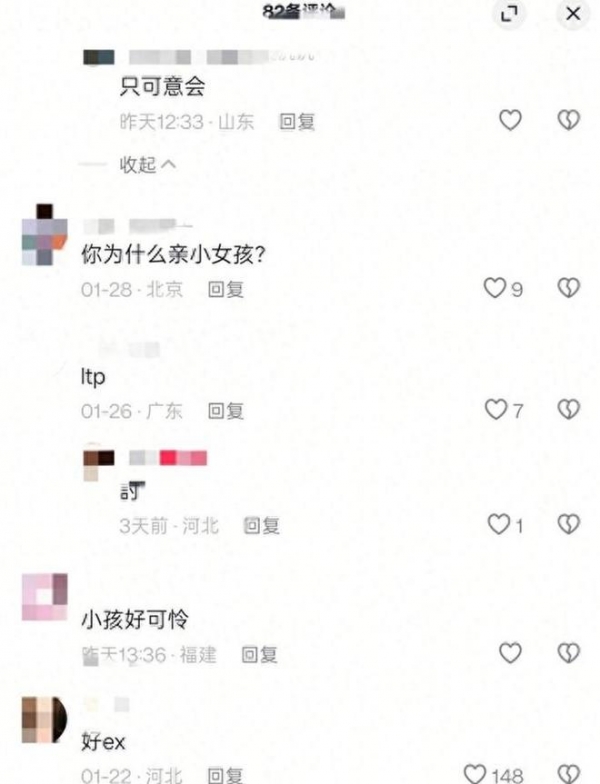Reply to the 北京 comment from 01-28
The image size is (600, 784).
[x=226, y=290]
